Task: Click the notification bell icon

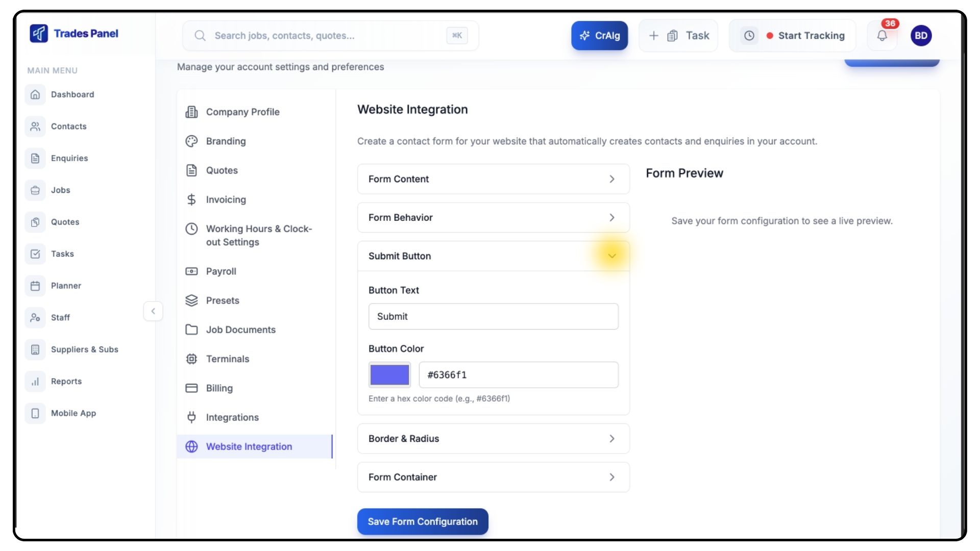Action: [x=882, y=36]
